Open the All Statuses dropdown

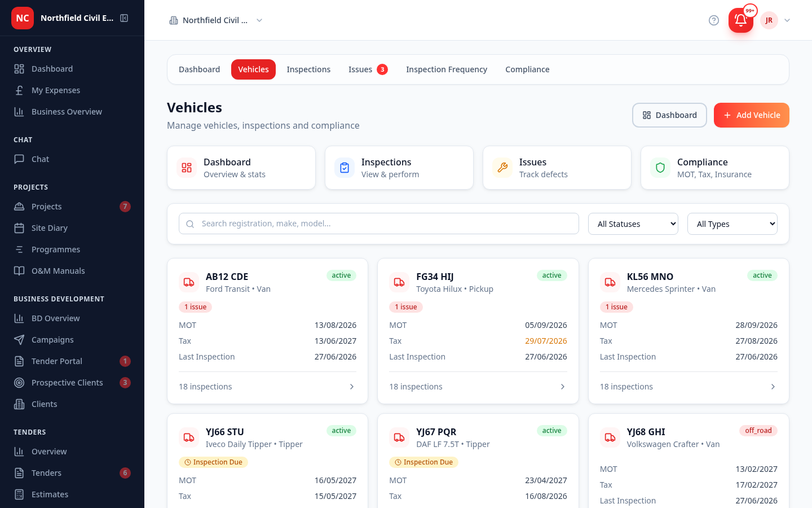pyautogui.click(x=633, y=224)
